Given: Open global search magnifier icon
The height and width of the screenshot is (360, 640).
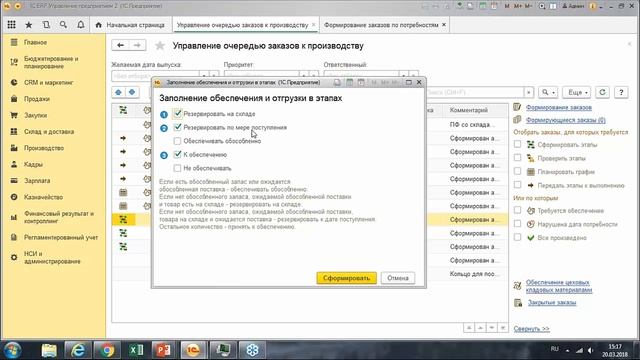Looking at the screenshot, I should click(x=63, y=25).
